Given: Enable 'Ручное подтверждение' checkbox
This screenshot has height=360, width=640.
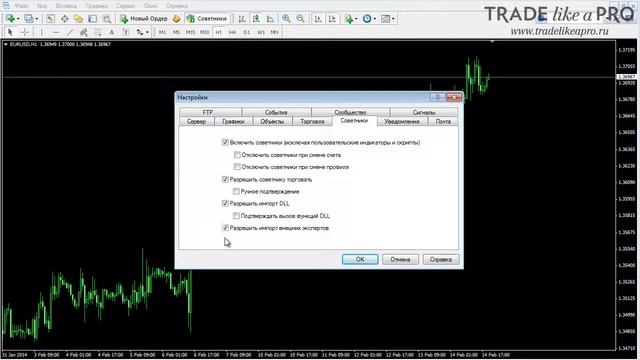Looking at the screenshot, I should 236,191.
